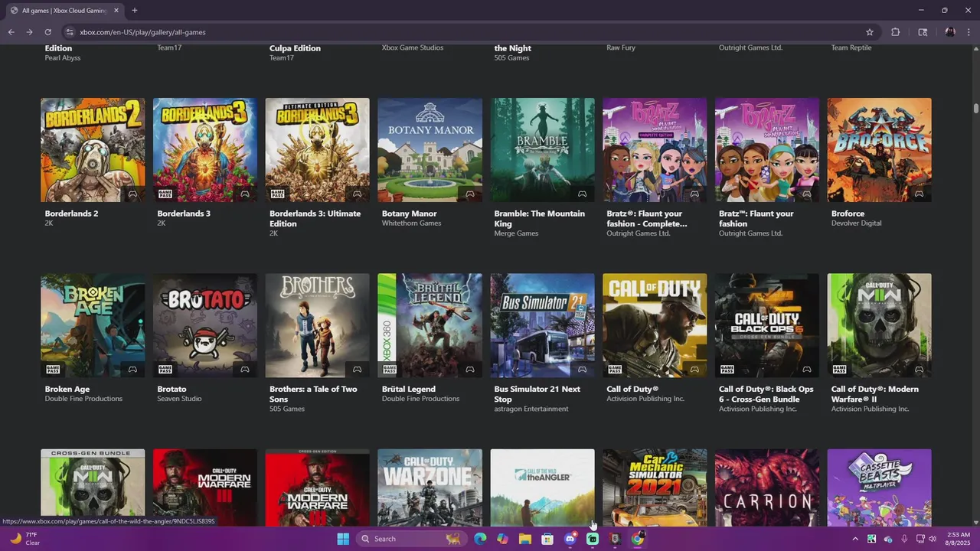Image resolution: width=980 pixels, height=551 pixels.
Task: Close the All games browser tab
Action: click(116, 11)
